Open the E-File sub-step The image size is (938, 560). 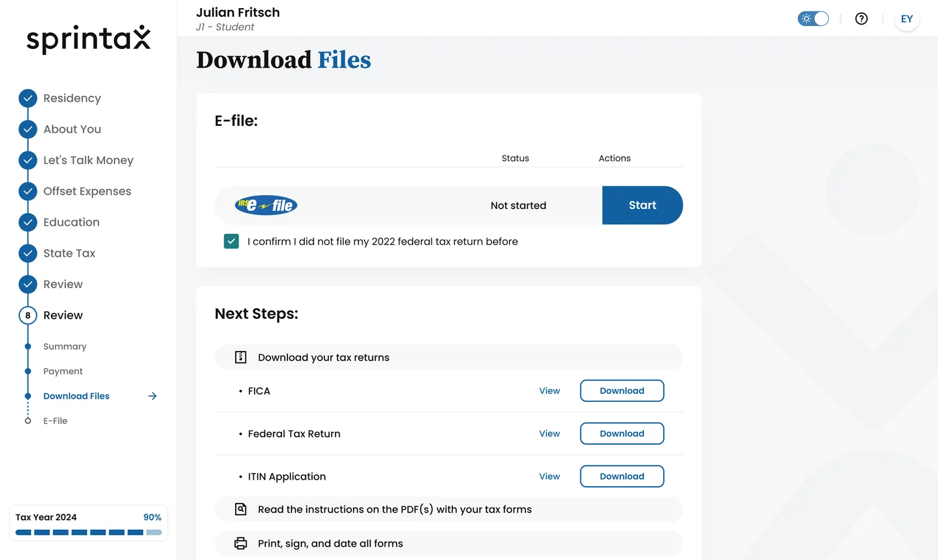click(x=56, y=421)
